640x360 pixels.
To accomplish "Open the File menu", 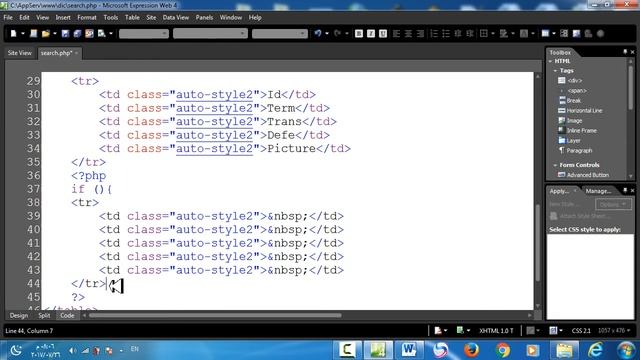I will coord(8,18).
